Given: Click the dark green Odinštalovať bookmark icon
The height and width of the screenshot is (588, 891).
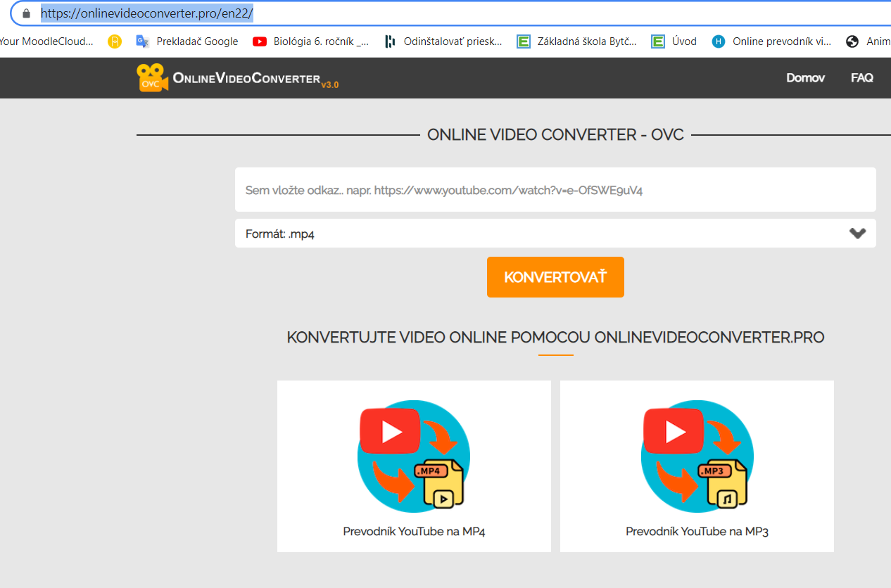Looking at the screenshot, I should [x=390, y=41].
